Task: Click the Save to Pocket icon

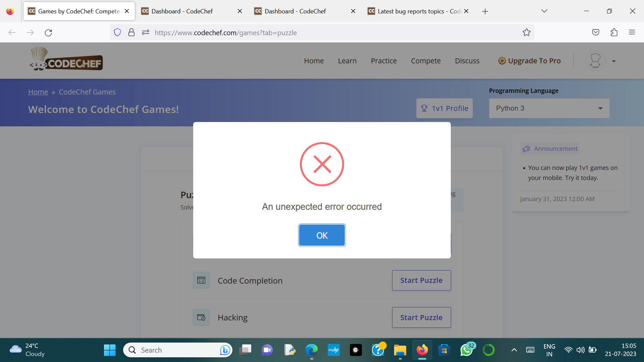Action: pos(596,33)
